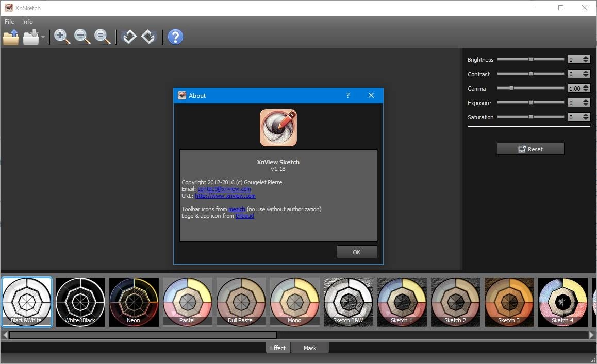
Task: Open the contact@xnview.com email link
Action: click(224, 189)
